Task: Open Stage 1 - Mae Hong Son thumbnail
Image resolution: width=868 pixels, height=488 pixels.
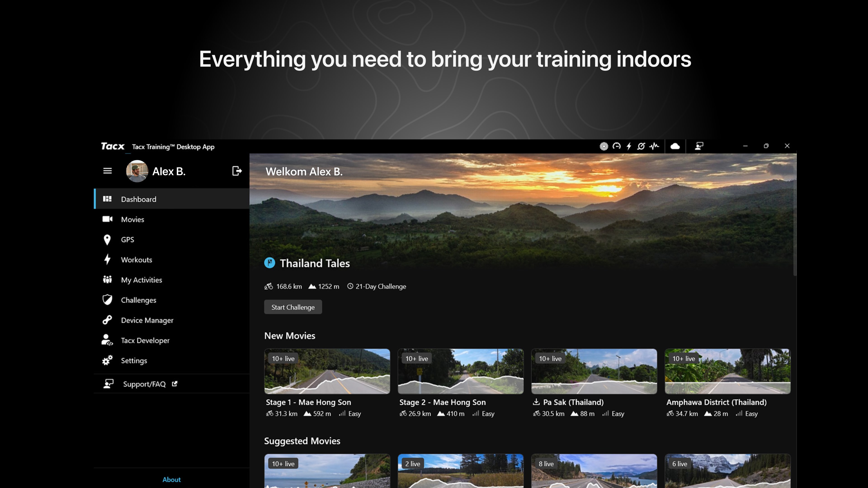Action: point(327,371)
